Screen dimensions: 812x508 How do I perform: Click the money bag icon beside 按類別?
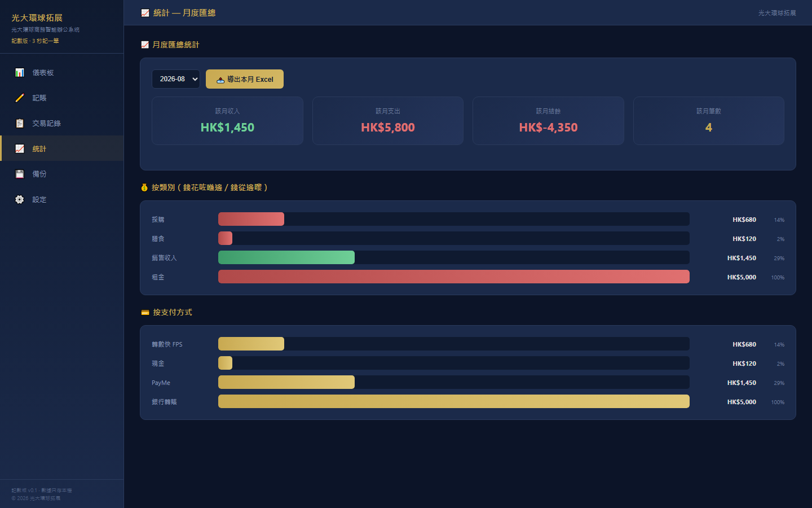coord(144,187)
